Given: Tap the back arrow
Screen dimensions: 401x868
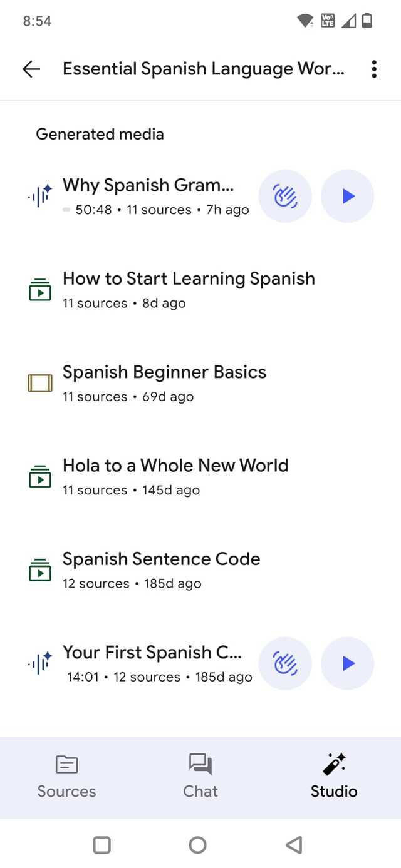Looking at the screenshot, I should (31, 69).
